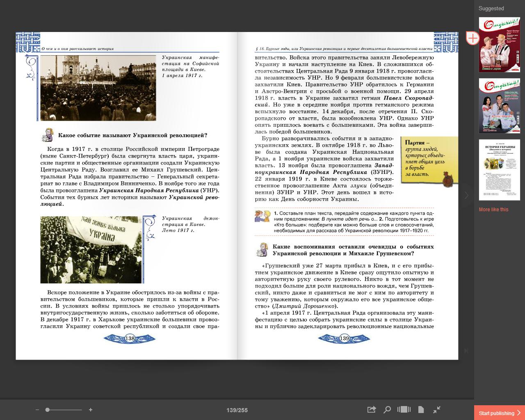
Task: Click the yellow Партия definition note
Action: point(429,162)
